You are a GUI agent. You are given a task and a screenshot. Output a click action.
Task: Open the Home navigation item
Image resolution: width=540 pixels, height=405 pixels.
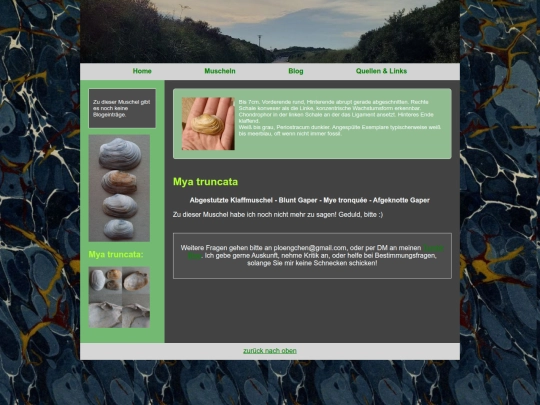[x=142, y=71]
